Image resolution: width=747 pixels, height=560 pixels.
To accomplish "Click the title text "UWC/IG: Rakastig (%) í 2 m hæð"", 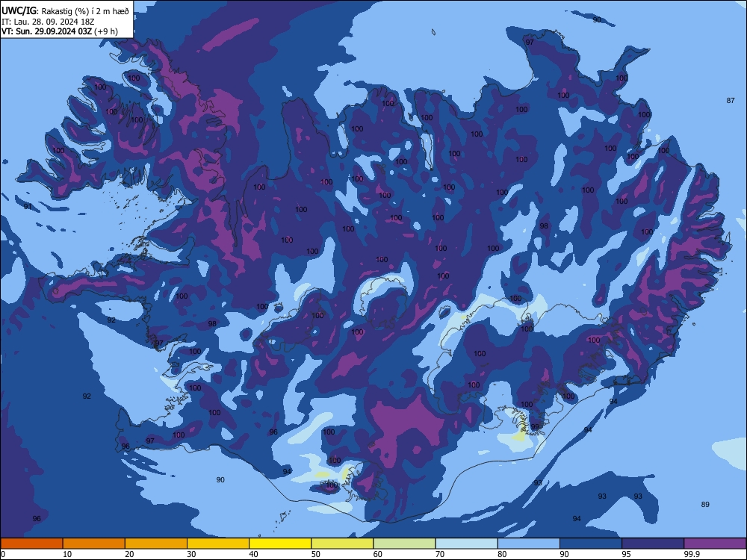I will [65, 11].
